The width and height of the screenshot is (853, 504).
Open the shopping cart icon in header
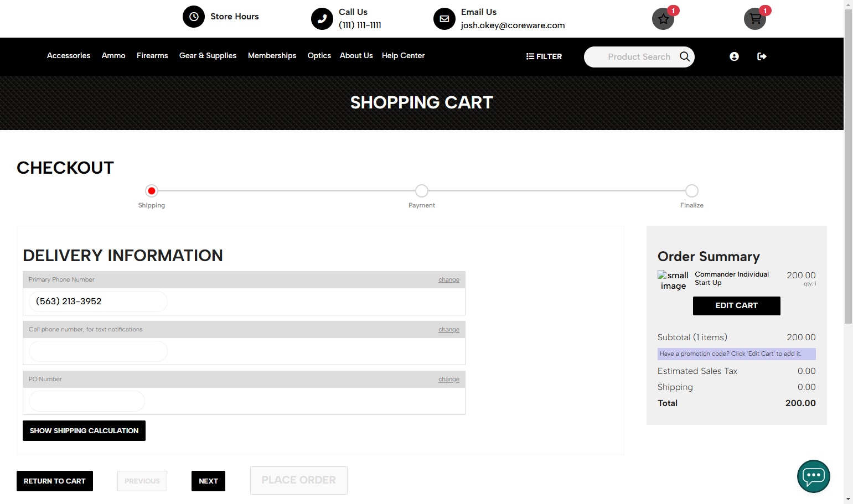point(755,19)
